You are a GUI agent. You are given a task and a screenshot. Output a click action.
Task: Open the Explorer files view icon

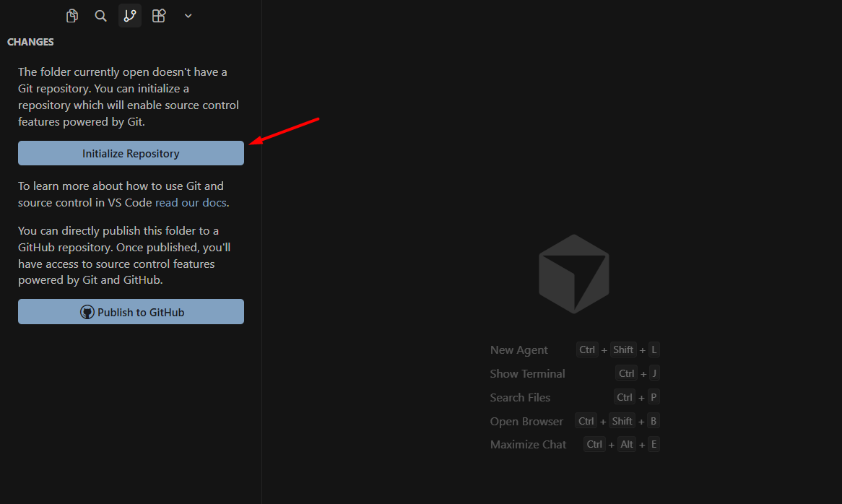(x=72, y=16)
